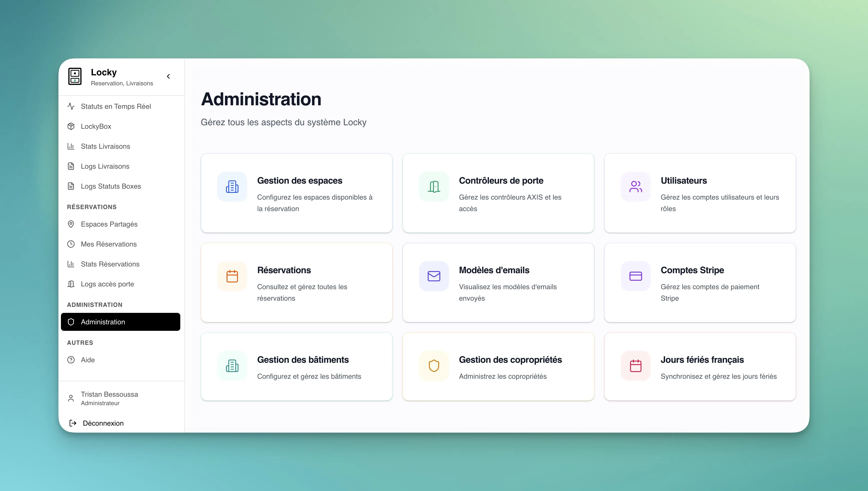The height and width of the screenshot is (491, 868).
Task: Open the Contrôleurs de porte card title
Action: (x=501, y=181)
